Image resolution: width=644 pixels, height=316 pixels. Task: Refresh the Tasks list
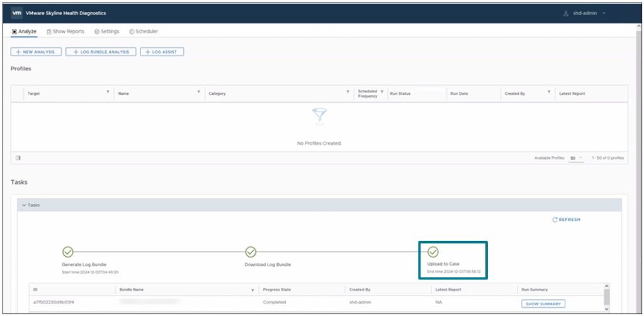point(566,220)
